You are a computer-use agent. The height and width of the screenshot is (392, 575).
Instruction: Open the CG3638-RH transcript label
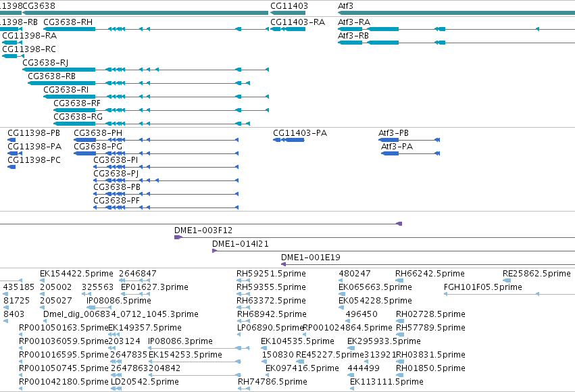coord(68,22)
